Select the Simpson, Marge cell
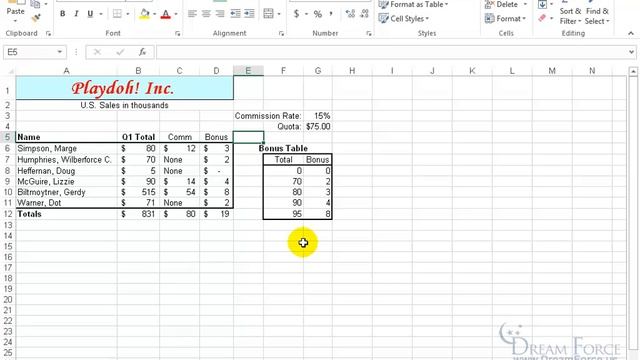This screenshot has width=640, height=360. click(66, 149)
